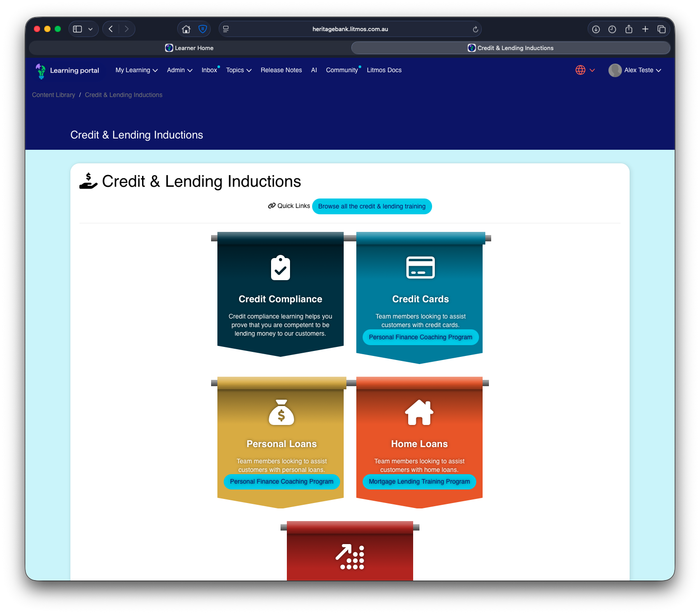The width and height of the screenshot is (700, 614).
Task: Expand the My Learning dropdown
Action: click(x=136, y=70)
